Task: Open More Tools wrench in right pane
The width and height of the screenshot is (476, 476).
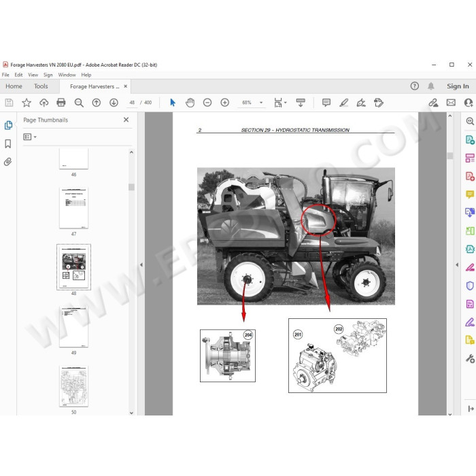Action: (470, 359)
